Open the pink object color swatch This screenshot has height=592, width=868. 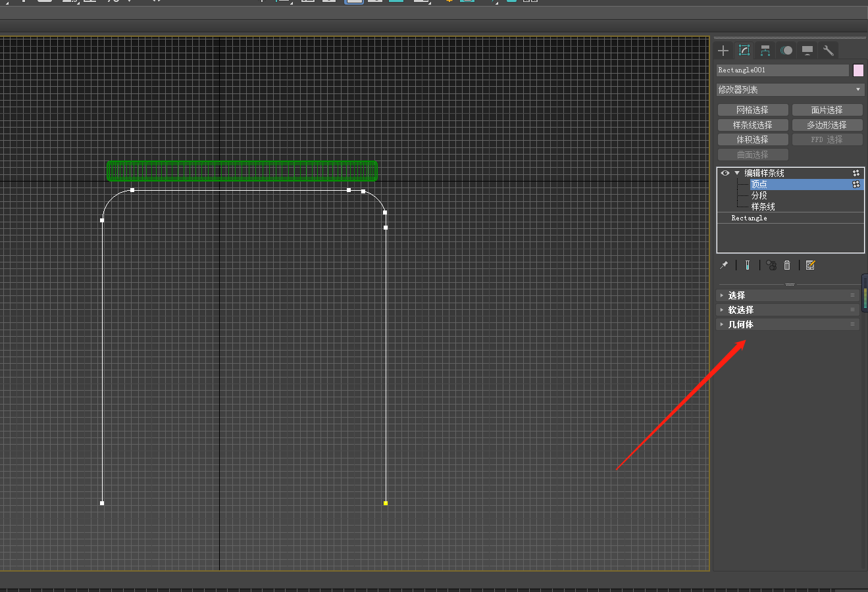(858, 70)
